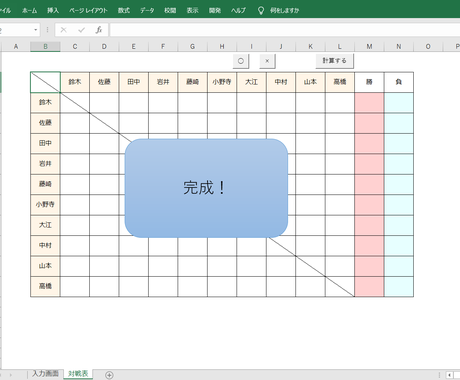
Task: Click the 何をしますか search box
Action: [284, 10]
